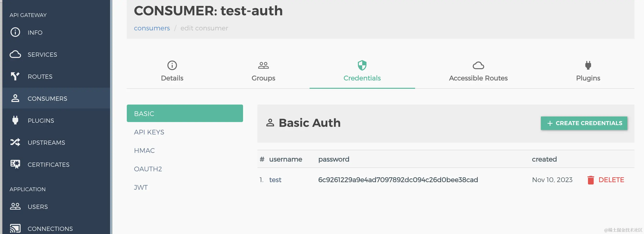Select API KEYS credential type
Screen dimensions: 644x234
click(x=149, y=132)
